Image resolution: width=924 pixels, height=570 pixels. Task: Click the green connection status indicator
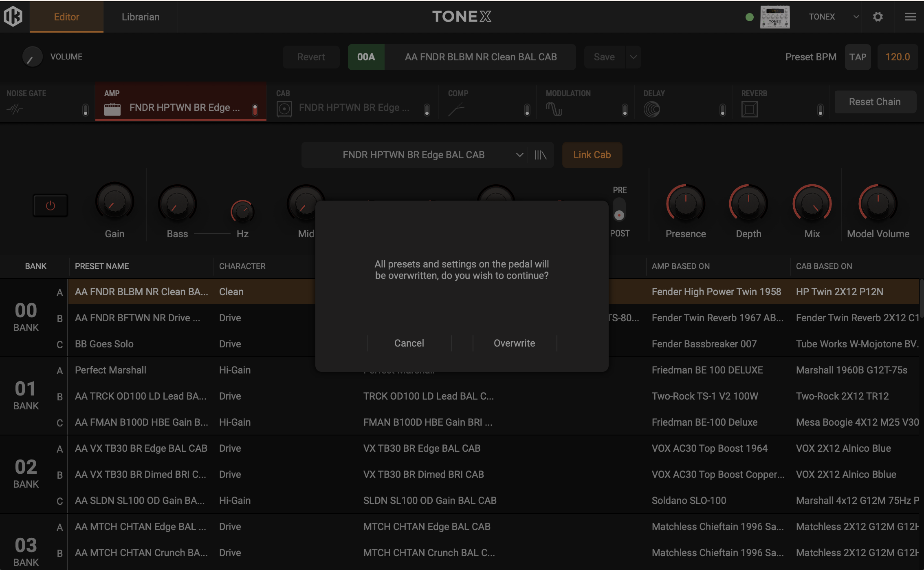(749, 17)
